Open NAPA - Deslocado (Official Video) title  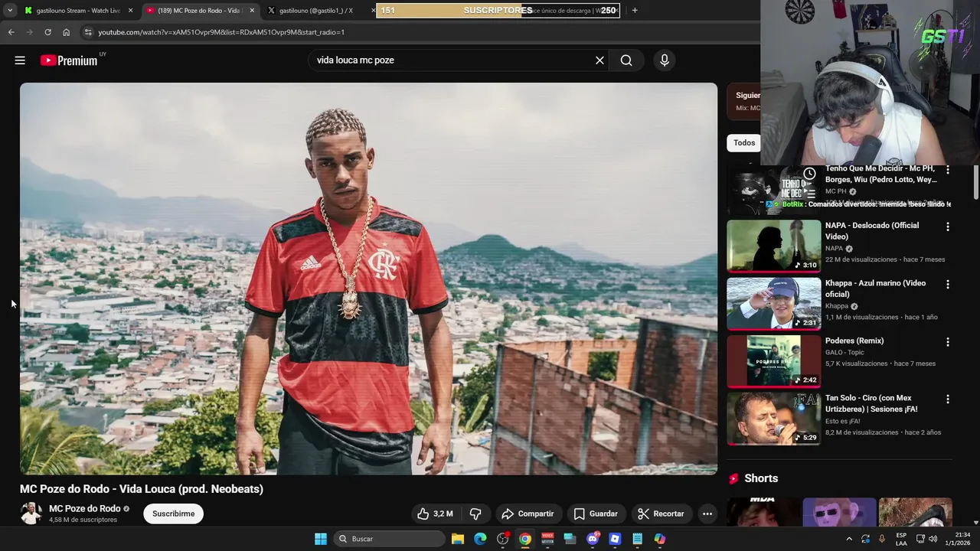coord(872,231)
